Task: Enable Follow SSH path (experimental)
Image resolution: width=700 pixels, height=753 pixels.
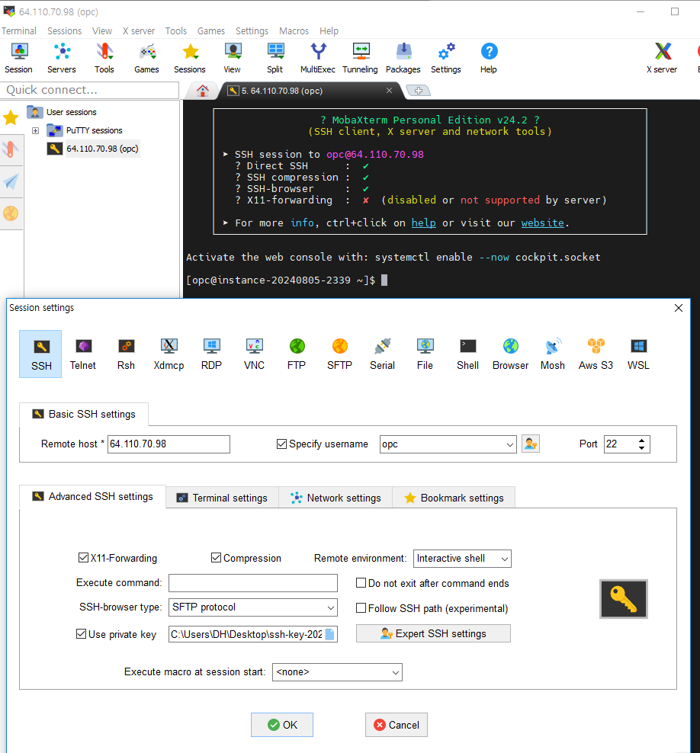Action: pyautogui.click(x=361, y=608)
